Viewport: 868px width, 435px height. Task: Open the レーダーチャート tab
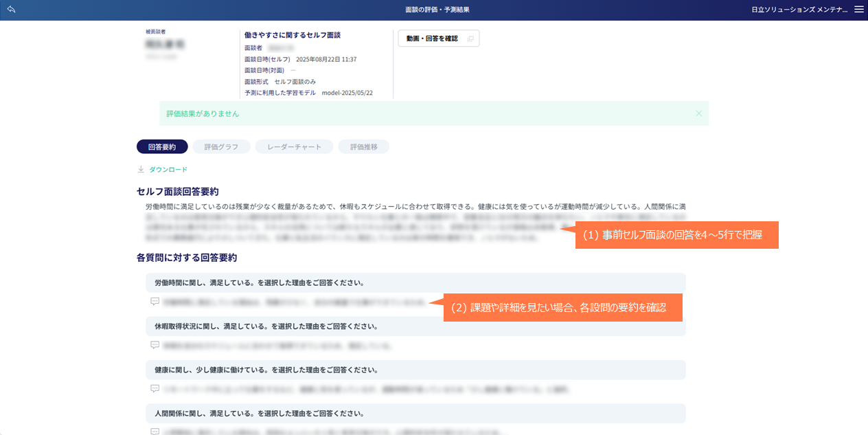pyautogui.click(x=294, y=146)
